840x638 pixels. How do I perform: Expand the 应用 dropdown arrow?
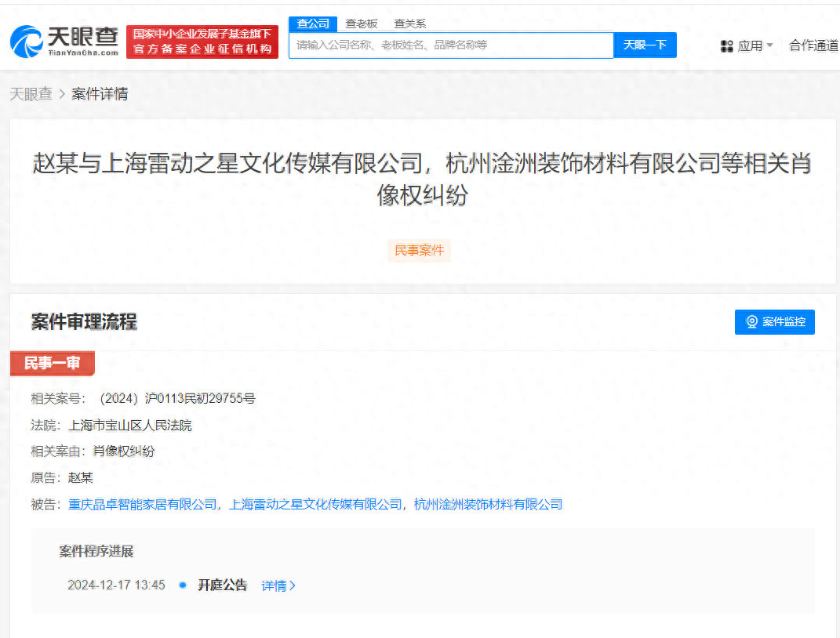pyautogui.click(x=770, y=45)
